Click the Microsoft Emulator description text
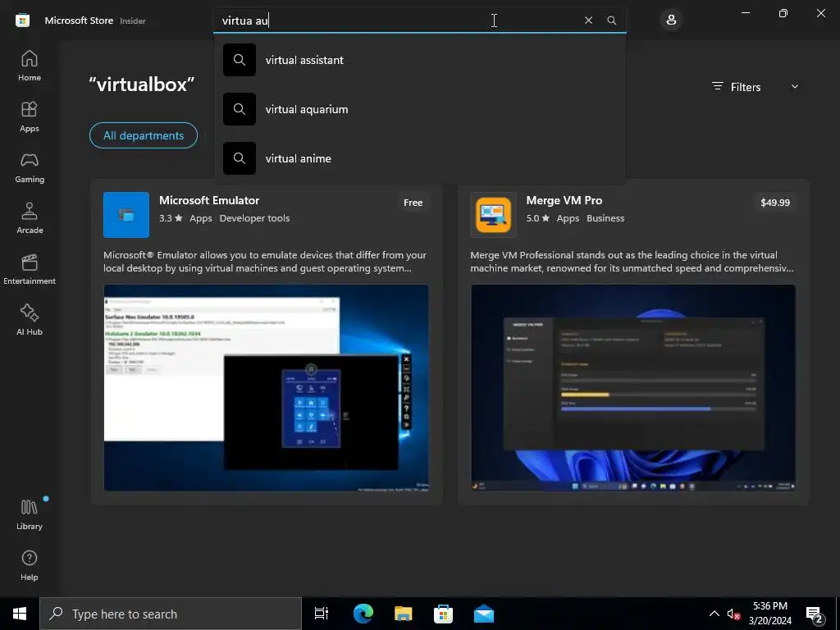The width and height of the screenshot is (840, 630). coord(265,262)
